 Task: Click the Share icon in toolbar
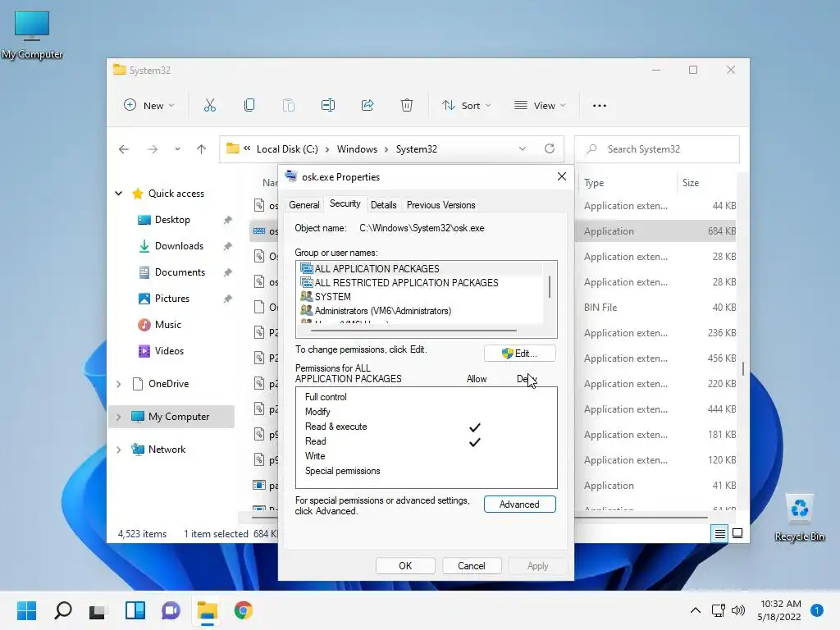click(x=367, y=106)
